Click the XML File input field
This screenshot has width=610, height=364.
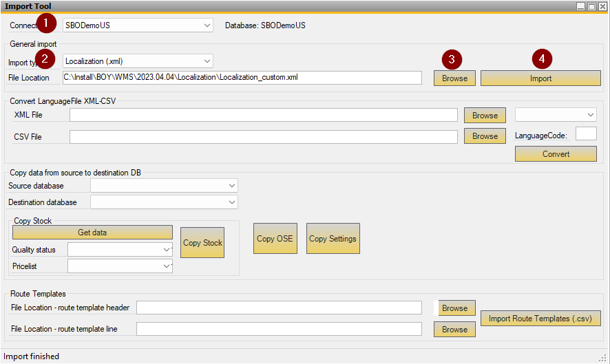point(264,115)
